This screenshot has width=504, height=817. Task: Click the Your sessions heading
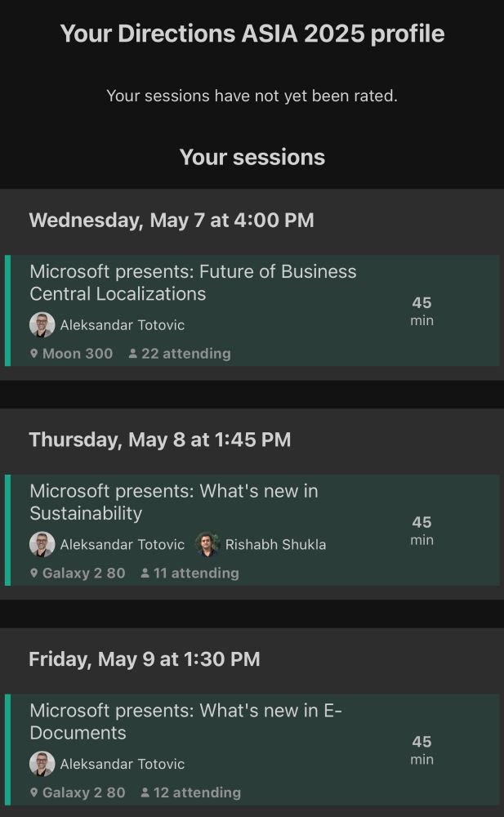pyautogui.click(x=252, y=158)
